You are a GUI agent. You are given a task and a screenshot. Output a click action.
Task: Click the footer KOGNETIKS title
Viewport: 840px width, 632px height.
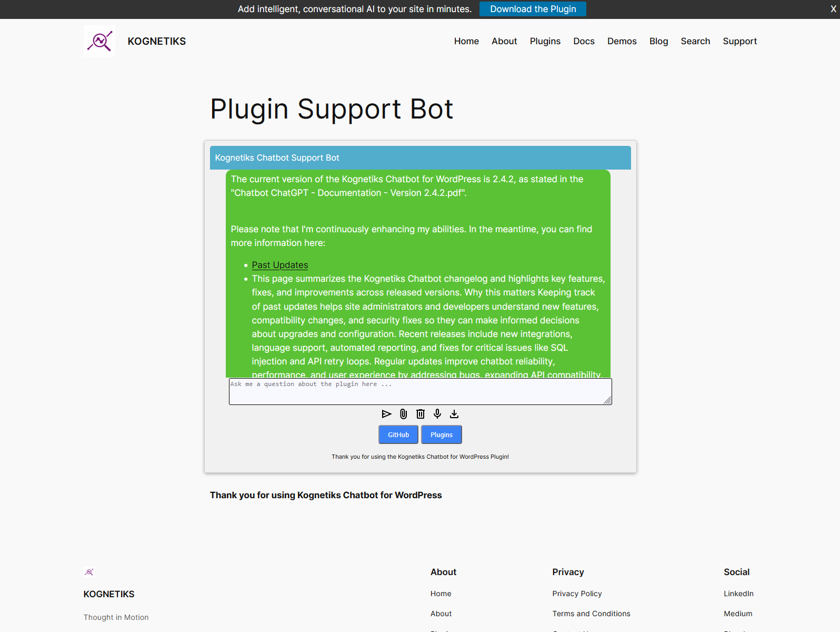tap(109, 594)
